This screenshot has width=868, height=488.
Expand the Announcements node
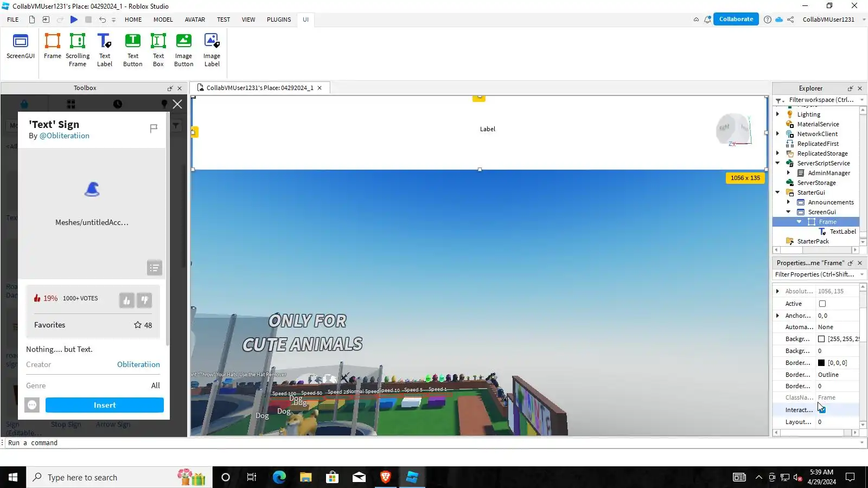789,202
